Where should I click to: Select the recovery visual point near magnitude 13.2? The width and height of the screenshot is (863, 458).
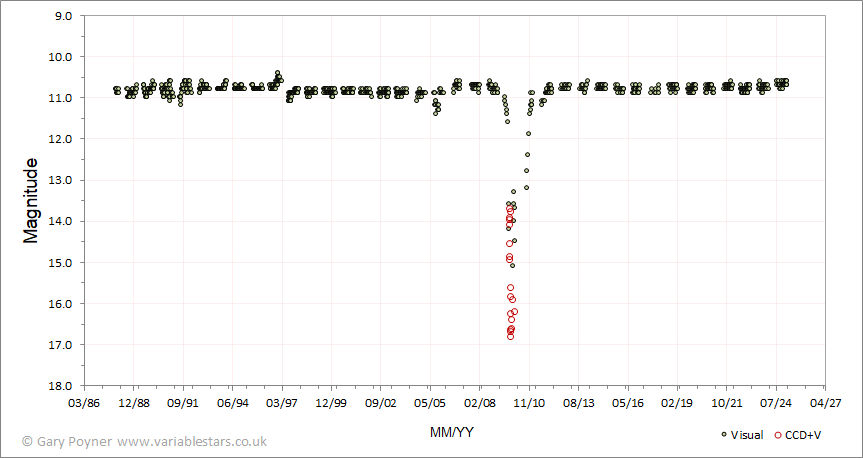[526, 188]
